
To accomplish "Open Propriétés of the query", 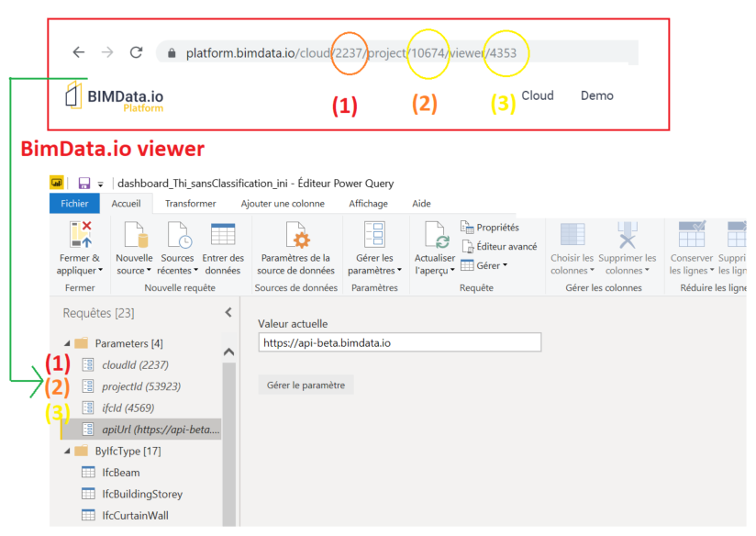I will point(490,228).
